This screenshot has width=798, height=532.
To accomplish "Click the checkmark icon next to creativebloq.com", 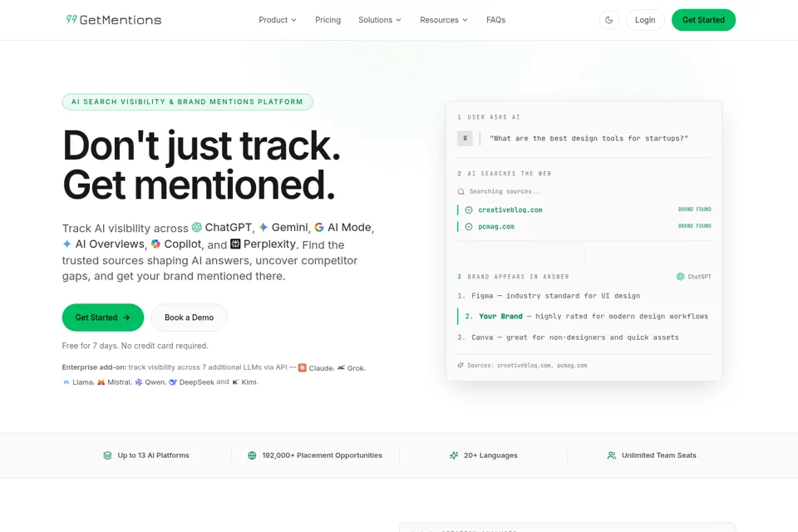I will 469,209.
